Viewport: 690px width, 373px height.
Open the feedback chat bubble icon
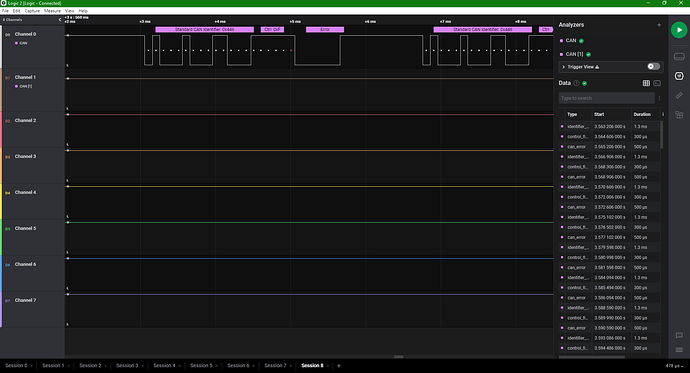tap(679, 335)
